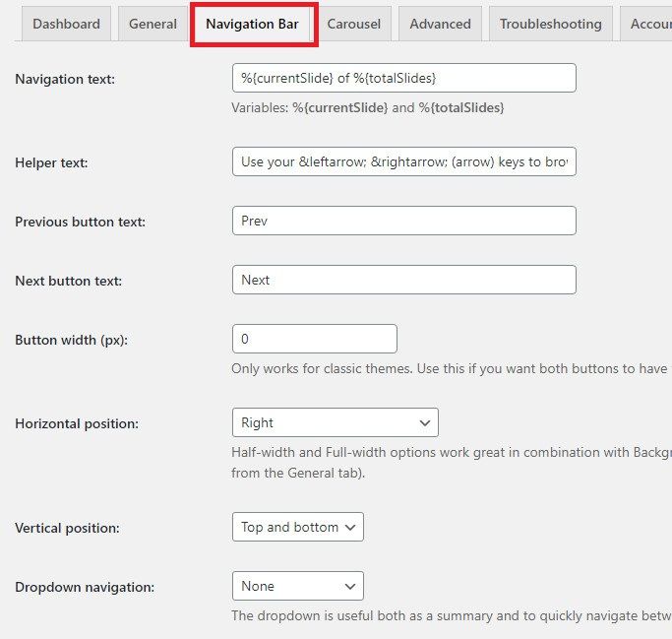Click the Previous button text field
Screen dimensions: 672x639
403,221
